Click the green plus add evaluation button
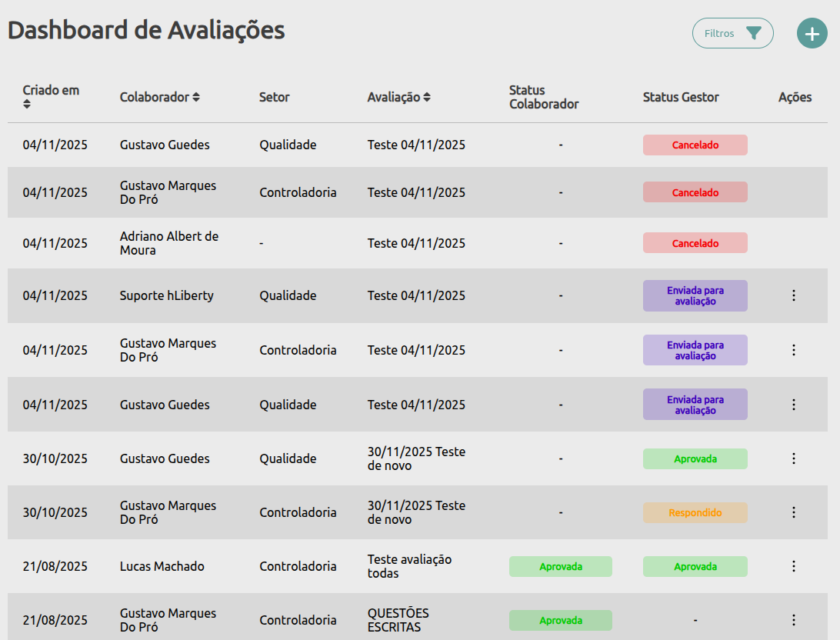Image resolution: width=840 pixels, height=640 pixels. 812,33
